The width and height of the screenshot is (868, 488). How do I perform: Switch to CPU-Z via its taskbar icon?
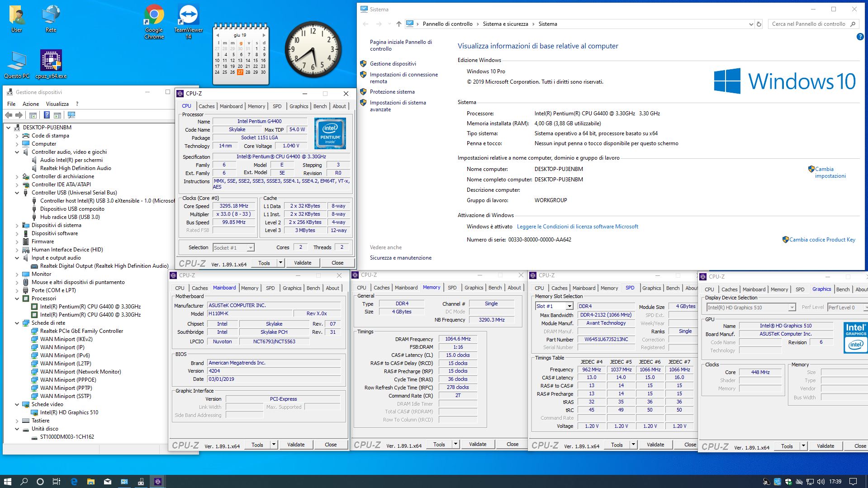pos(158,482)
